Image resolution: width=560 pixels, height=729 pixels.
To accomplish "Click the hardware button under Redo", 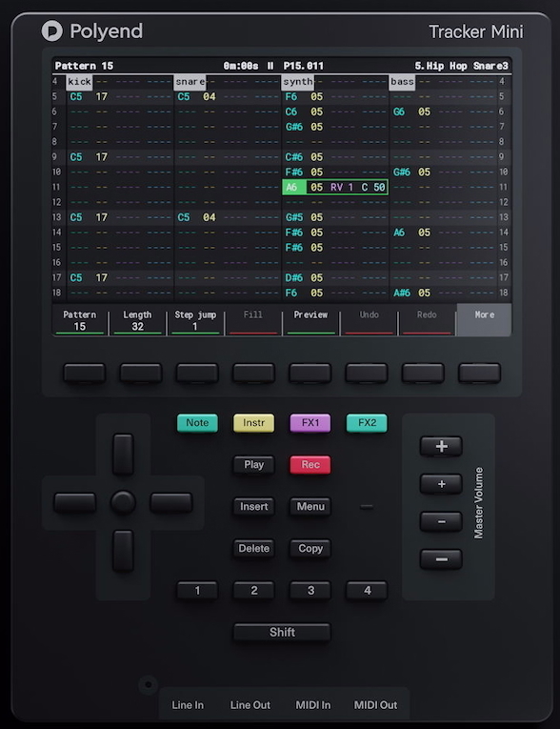I will pos(423,374).
